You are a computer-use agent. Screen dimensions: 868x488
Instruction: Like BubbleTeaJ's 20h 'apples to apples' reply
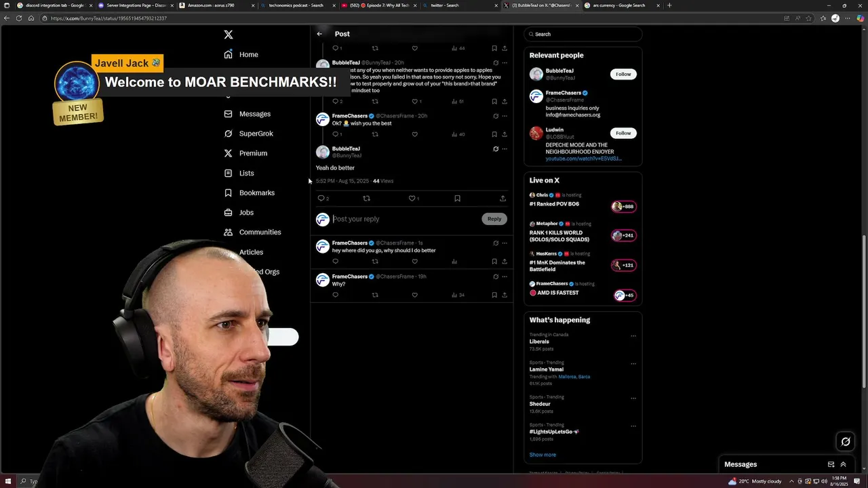415,101
